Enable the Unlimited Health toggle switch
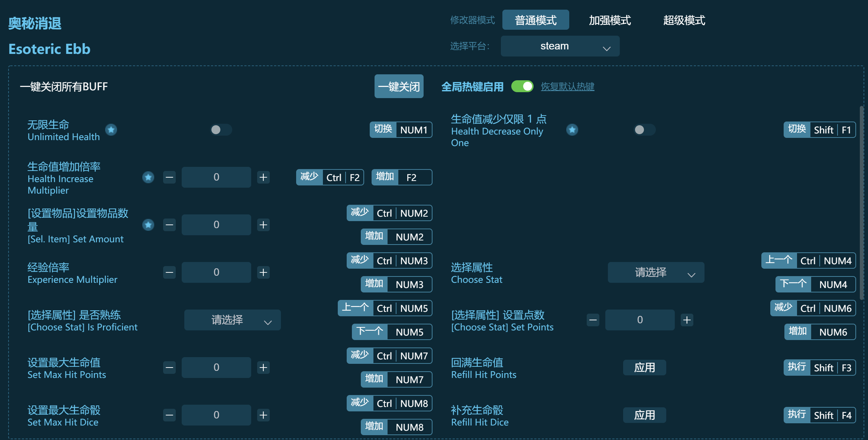The image size is (868, 440). click(221, 130)
